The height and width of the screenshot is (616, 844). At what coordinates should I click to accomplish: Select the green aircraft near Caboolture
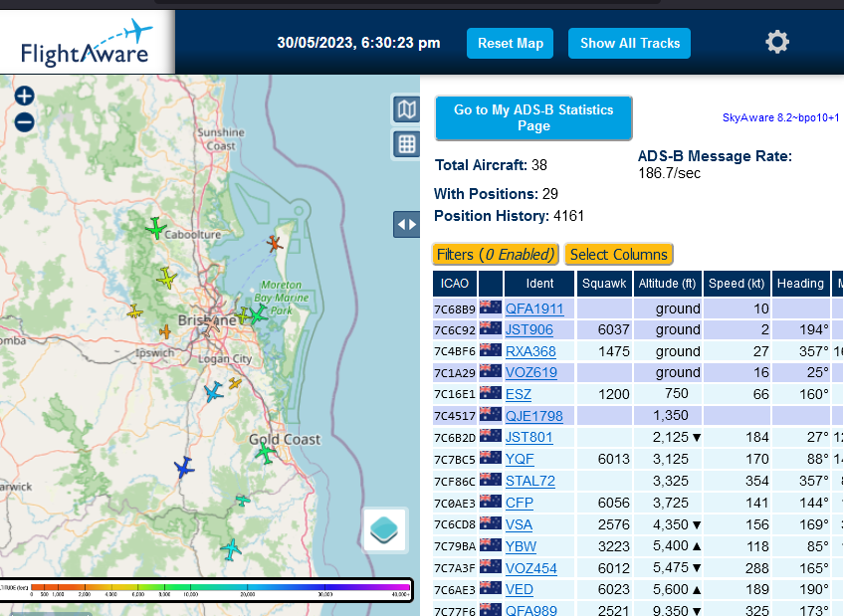point(156,228)
